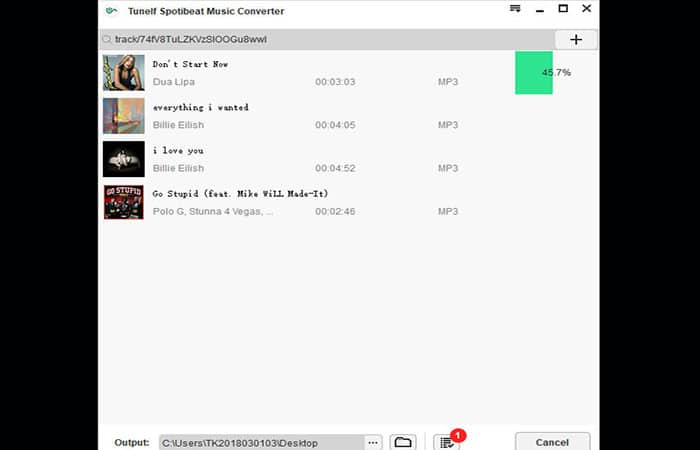Click the search magnifier icon

tap(107, 39)
